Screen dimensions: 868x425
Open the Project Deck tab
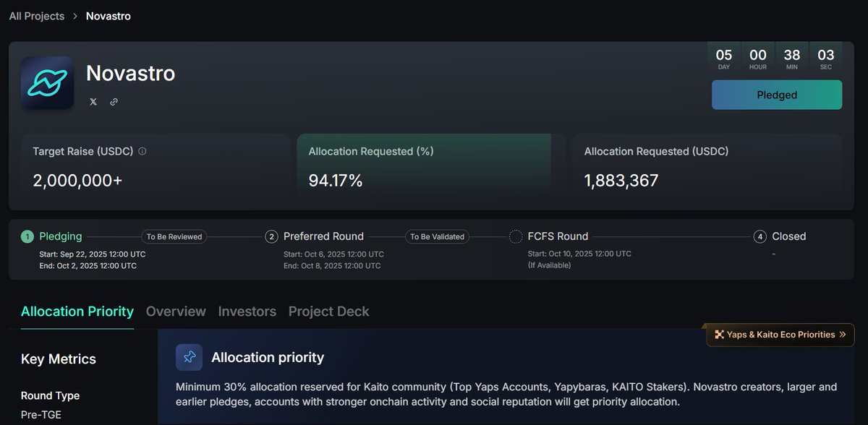point(329,312)
